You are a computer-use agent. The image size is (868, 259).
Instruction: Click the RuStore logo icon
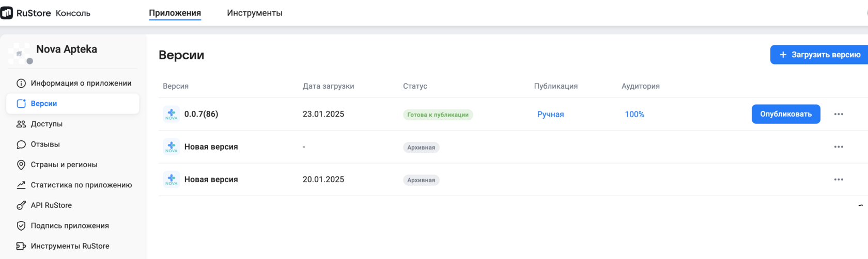(6, 13)
